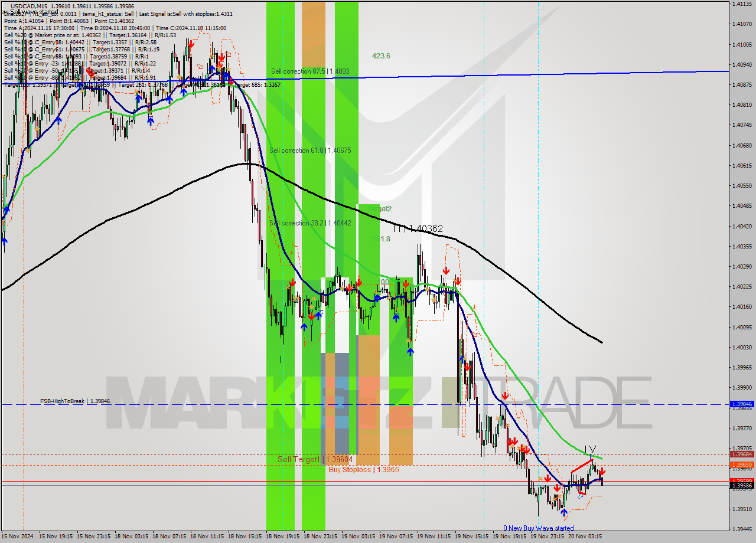Select the 'Sell correction 38.2 | 1.40442' label

[310, 223]
